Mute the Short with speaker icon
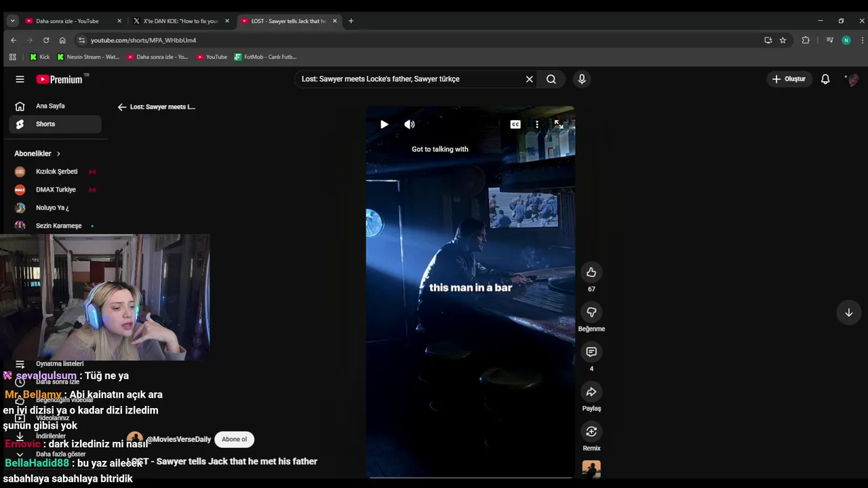The image size is (868, 488). click(x=410, y=124)
